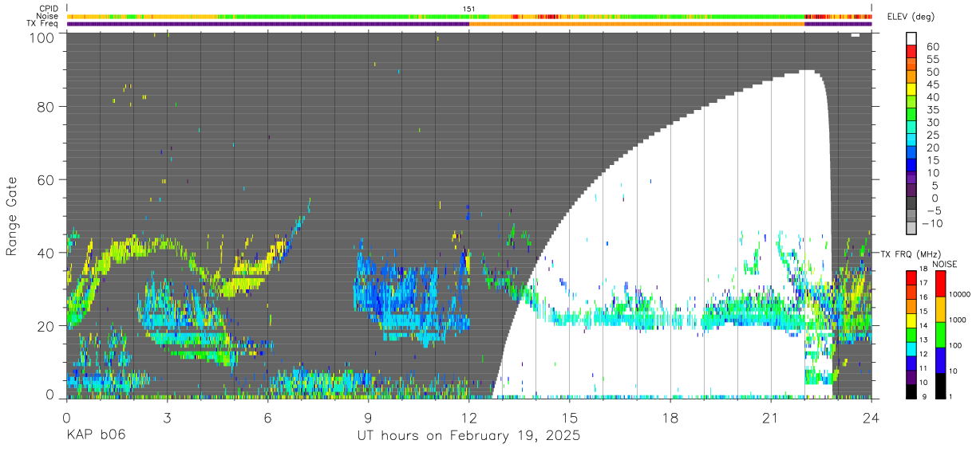Click the Range Gate axis title
Screen dimensions: 980x452
click(x=11, y=216)
